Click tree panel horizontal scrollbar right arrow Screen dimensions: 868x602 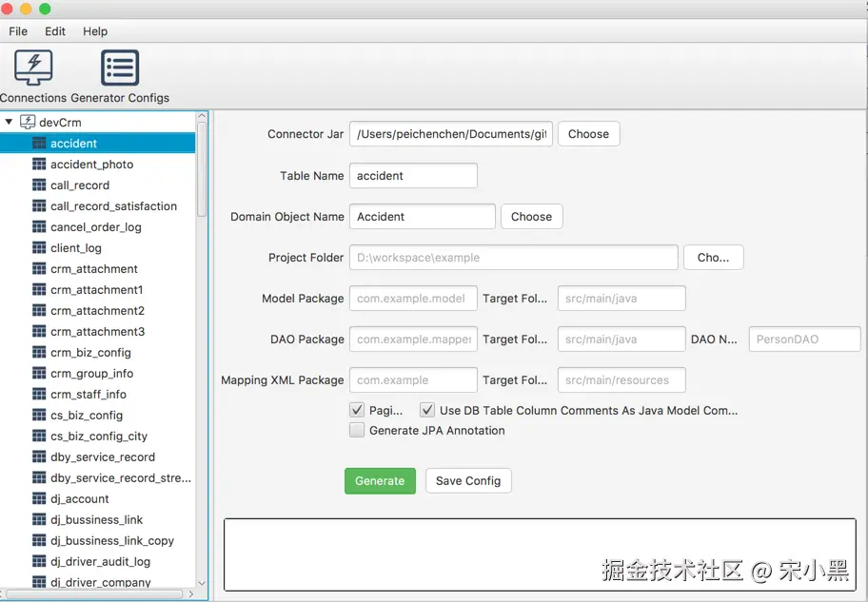191,593
